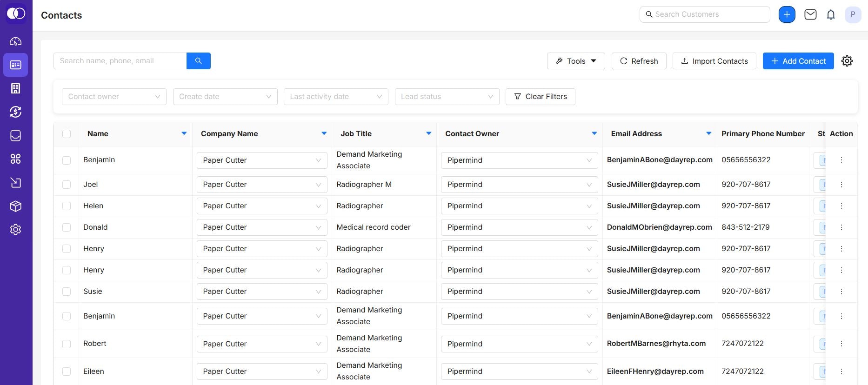Open Contact Owner column filter arrow
The width and height of the screenshot is (868, 385).
coord(594,133)
